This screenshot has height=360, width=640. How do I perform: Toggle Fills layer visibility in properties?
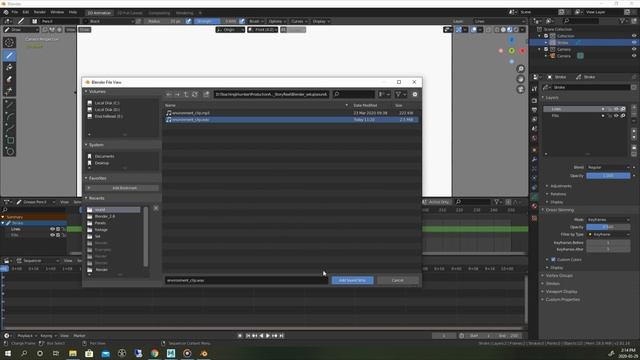click(616, 116)
